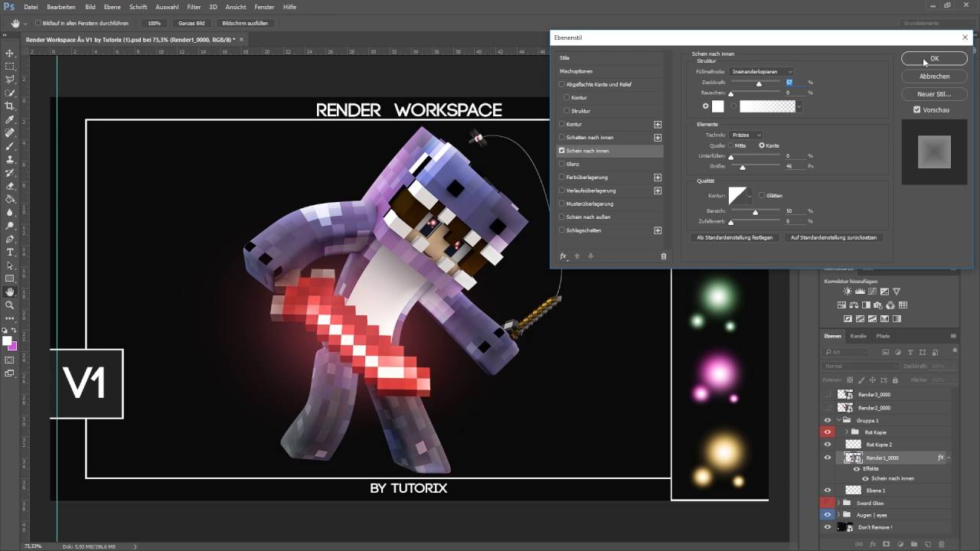Open the Filter menu
Viewport: 980px width, 551px height.
pyautogui.click(x=194, y=7)
